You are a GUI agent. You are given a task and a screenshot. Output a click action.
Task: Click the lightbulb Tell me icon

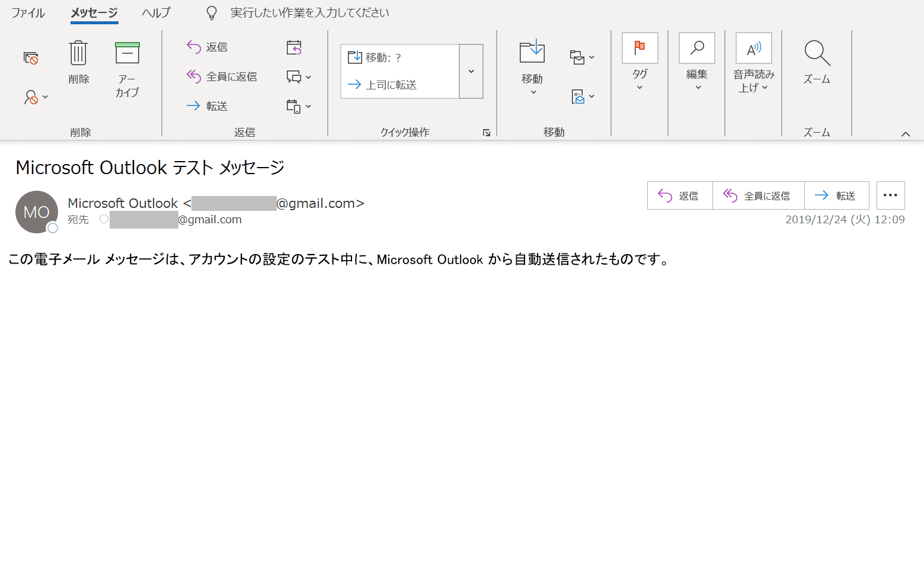tap(212, 12)
